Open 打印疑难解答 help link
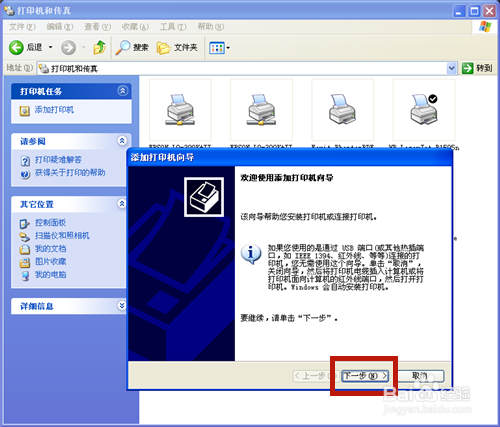The width and height of the screenshot is (500, 427). (x=58, y=160)
